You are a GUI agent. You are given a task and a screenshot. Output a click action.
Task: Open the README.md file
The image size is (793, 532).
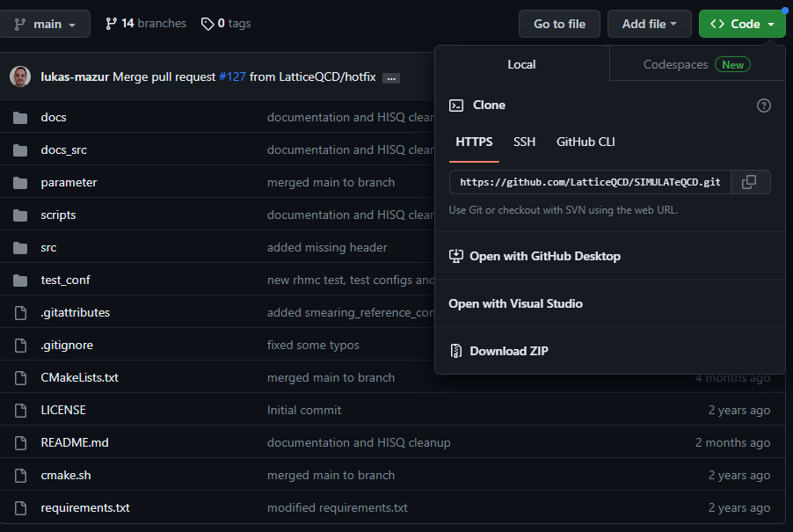[75, 443]
